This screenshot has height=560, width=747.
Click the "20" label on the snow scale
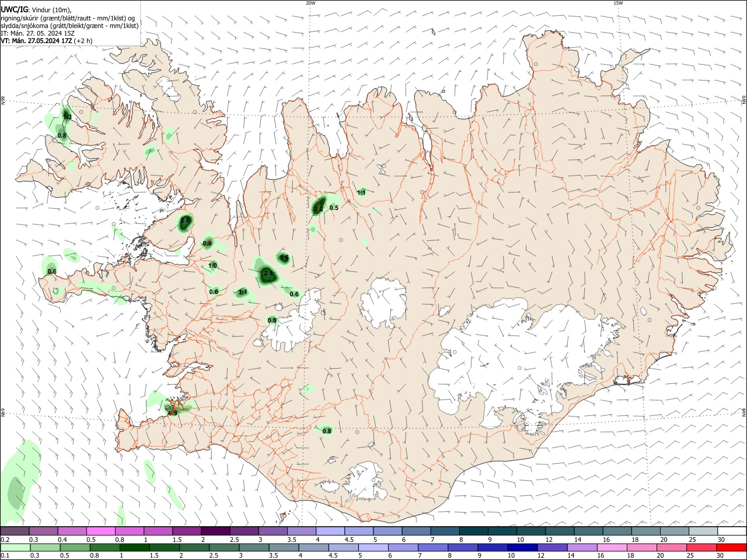[x=664, y=539]
